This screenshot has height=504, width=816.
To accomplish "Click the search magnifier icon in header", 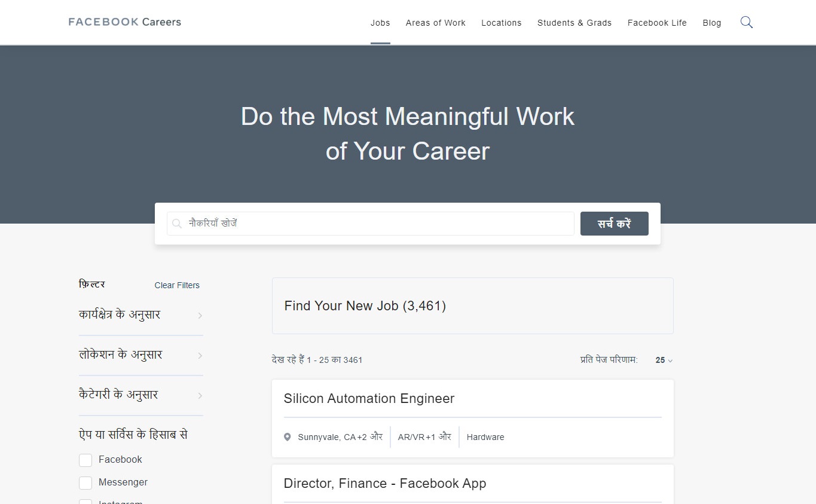I will tap(746, 23).
